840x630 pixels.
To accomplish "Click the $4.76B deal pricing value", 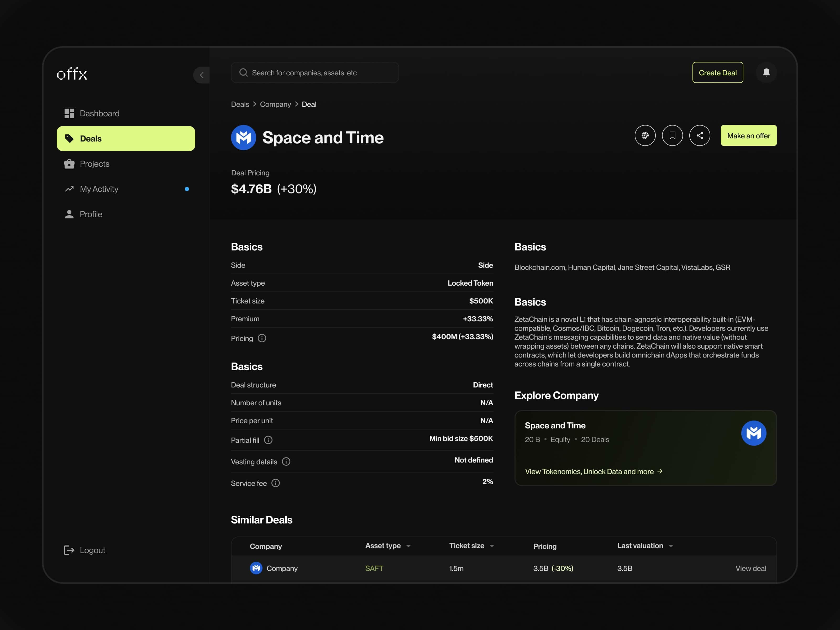I will coord(251,189).
